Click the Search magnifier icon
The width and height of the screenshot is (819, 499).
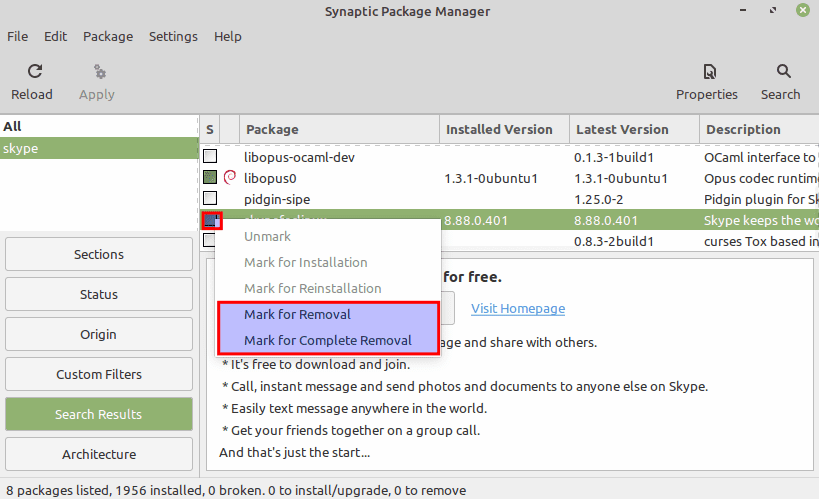coord(780,72)
